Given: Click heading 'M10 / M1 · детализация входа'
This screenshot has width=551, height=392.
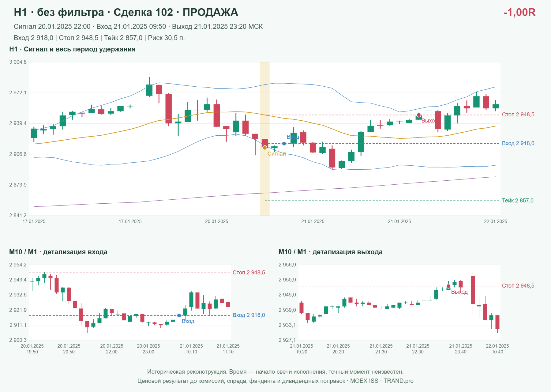Looking at the screenshot, I should pos(58,252).
